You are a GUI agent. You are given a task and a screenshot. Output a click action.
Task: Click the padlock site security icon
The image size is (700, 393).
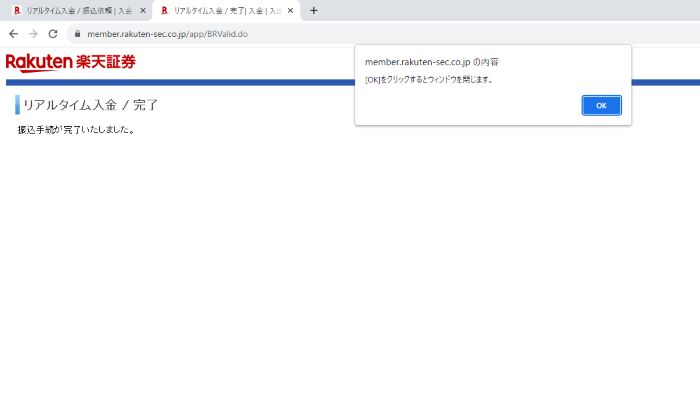(x=78, y=34)
